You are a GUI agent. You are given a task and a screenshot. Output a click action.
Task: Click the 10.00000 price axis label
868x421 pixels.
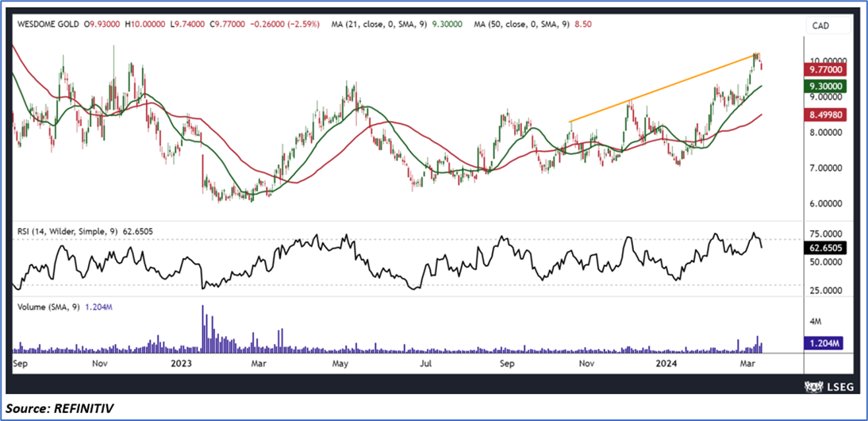pos(827,60)
